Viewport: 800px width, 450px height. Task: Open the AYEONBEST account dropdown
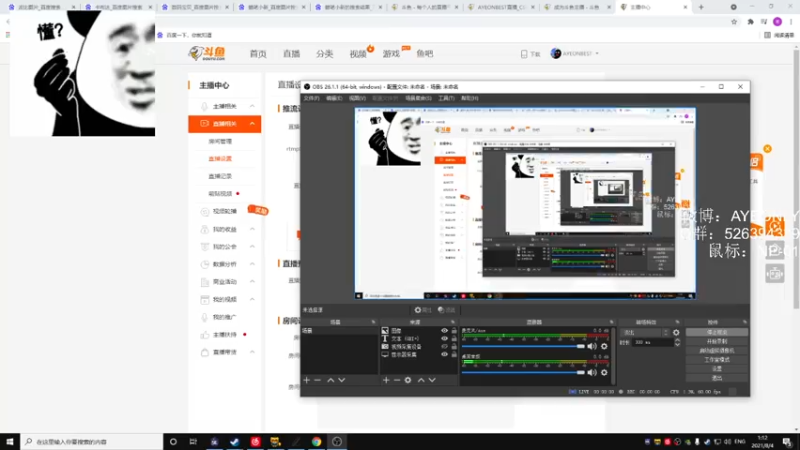pyautogui.click(x=574, y=54)
